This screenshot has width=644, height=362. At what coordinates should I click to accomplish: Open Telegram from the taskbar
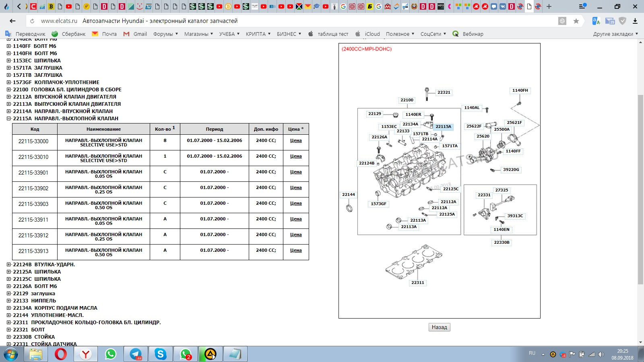[x=136, y=354]
